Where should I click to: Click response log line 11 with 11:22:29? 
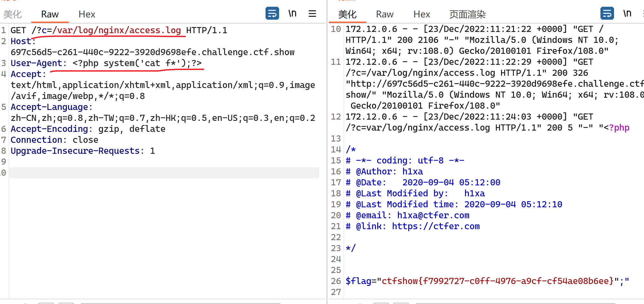[495, 84]
